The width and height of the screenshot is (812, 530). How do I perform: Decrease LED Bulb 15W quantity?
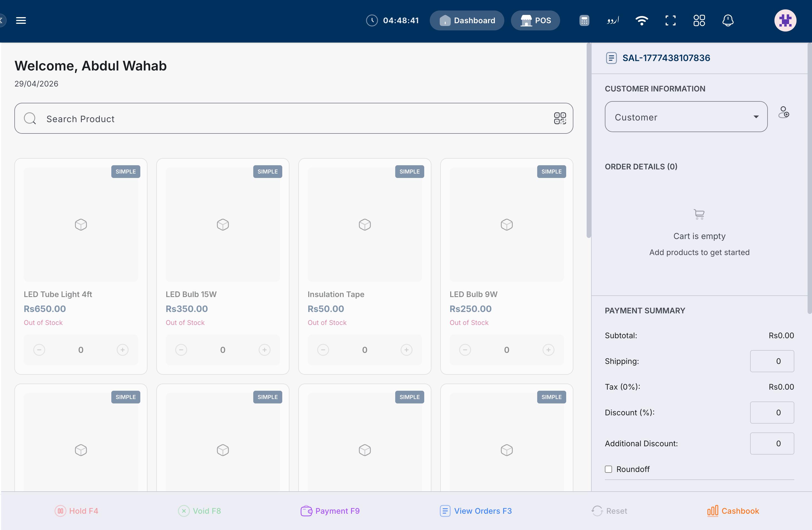coord(181,350)
